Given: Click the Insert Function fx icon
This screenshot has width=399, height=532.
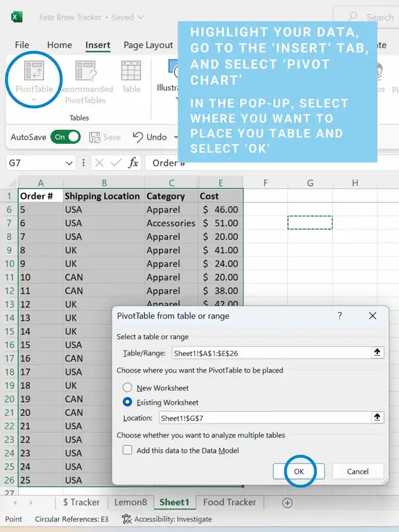Looking at the screenshot, I should point(133,163).
